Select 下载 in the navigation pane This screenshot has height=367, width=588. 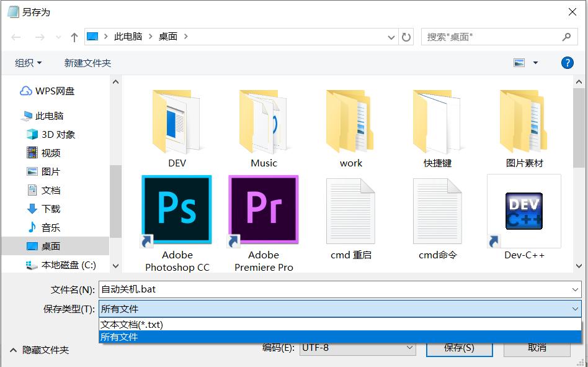pos(51,209)
